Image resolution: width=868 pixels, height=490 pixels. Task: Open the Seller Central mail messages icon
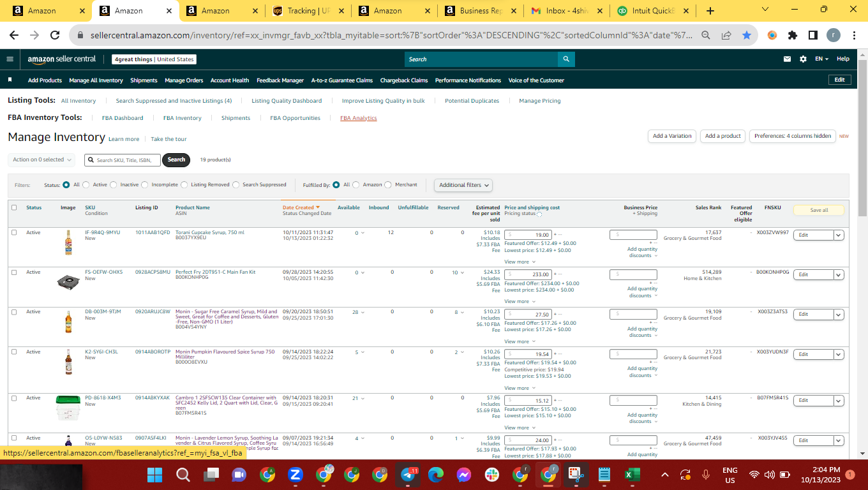pos(787,59)
